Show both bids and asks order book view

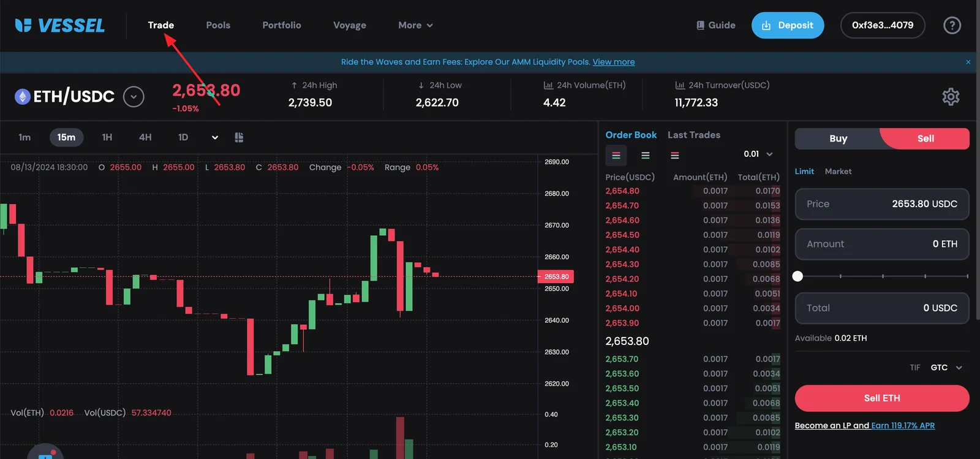616,156
